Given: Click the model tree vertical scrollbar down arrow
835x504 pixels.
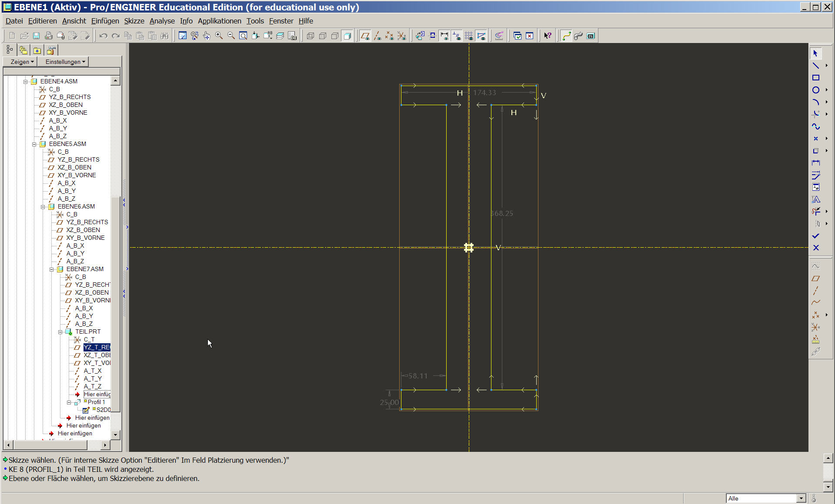Looking at the screenshot, I should tap(115, 434).
